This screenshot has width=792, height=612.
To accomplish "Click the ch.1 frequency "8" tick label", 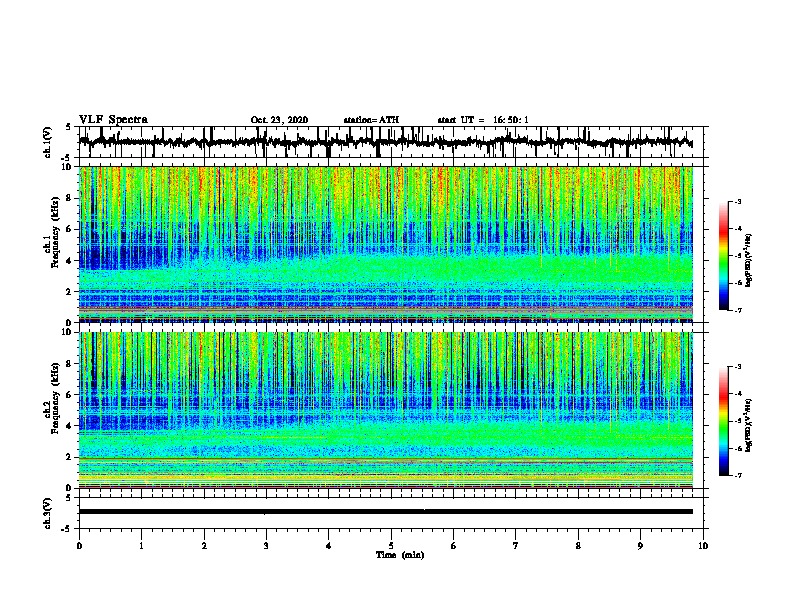I will click(x=69, y=198).
